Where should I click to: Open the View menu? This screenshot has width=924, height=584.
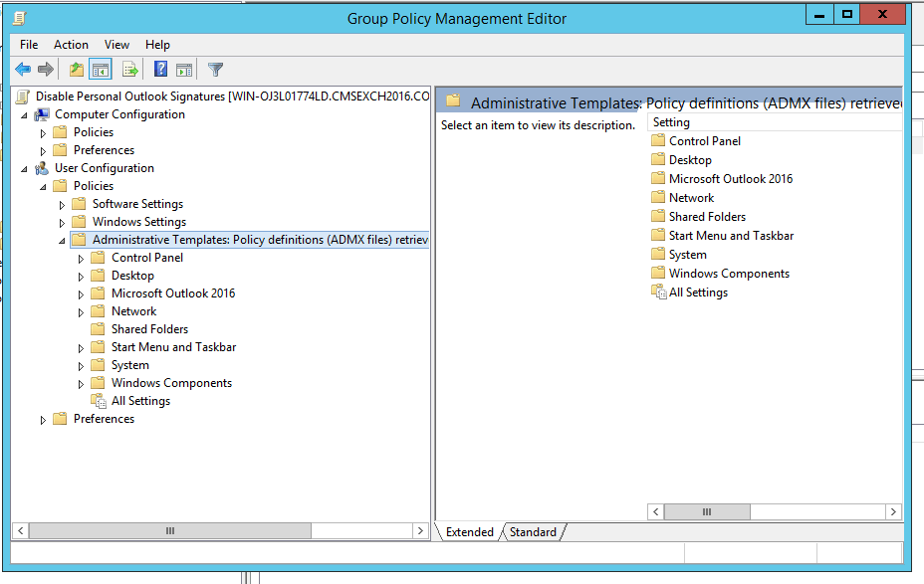[116, 45]
